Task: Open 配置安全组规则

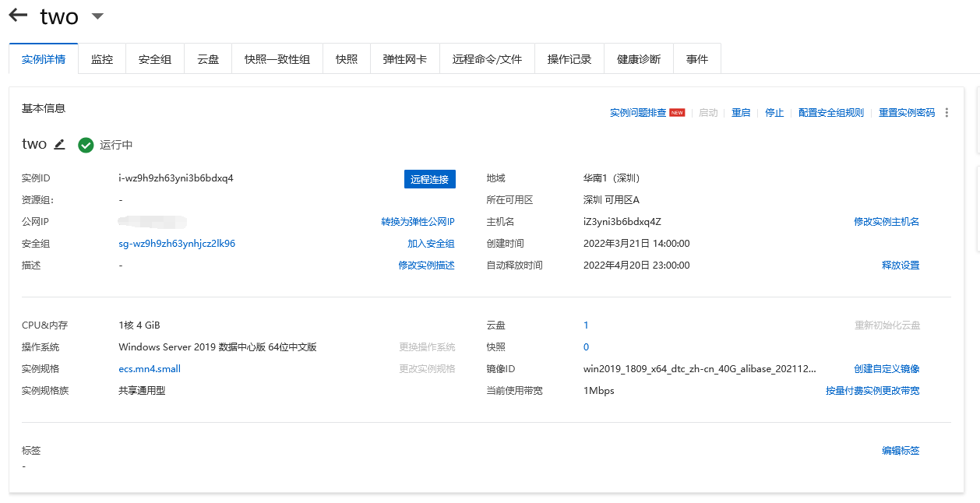Action: coord(831,112)
